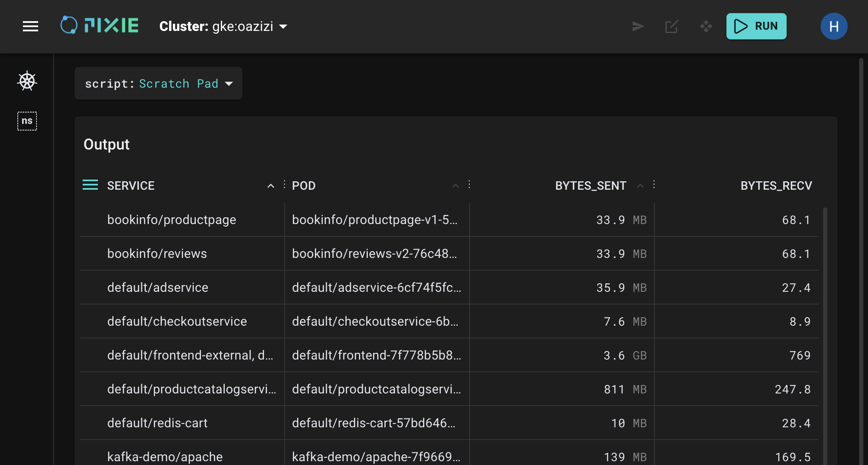Sort by SERVICE column arrow
868x465 pixels.
pyautogui.click(x=270, y=185)
